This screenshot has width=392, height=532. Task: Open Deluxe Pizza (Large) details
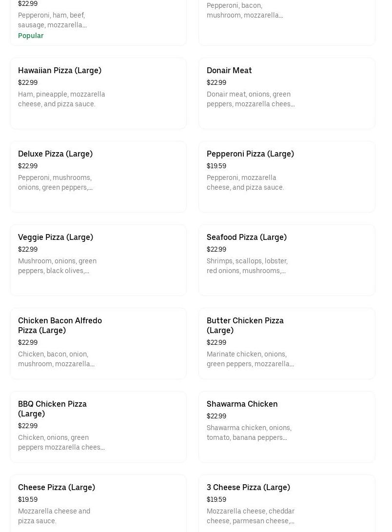(x=55, y=154)
